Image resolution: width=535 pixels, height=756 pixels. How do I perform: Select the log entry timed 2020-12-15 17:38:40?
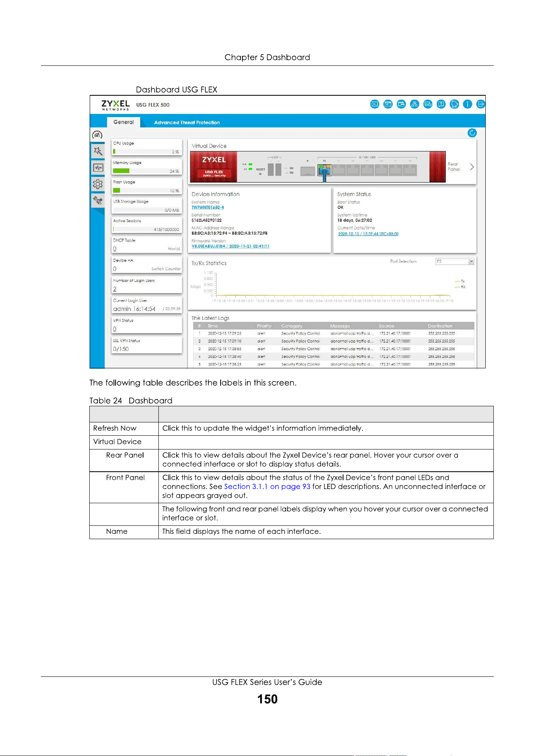point(333,357)
